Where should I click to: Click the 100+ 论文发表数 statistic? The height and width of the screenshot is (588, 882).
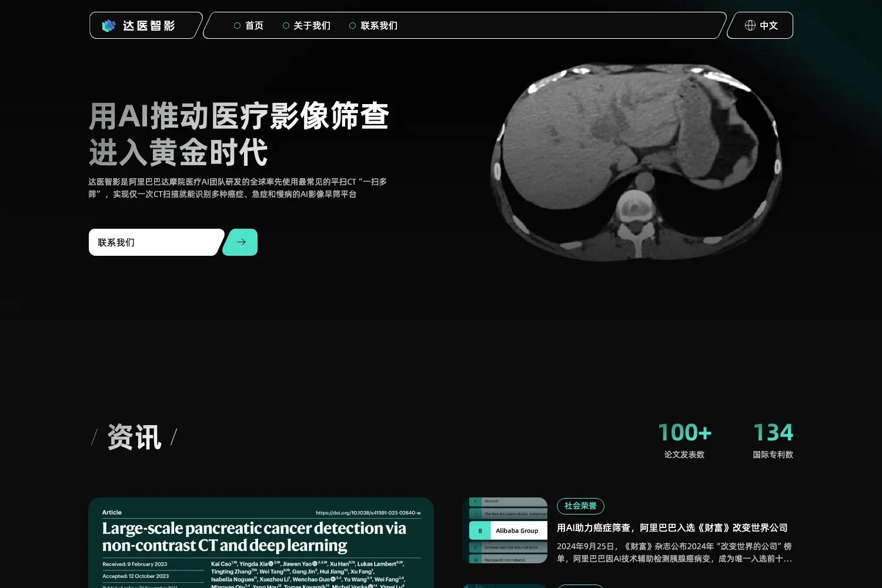(x=684, y=440)
